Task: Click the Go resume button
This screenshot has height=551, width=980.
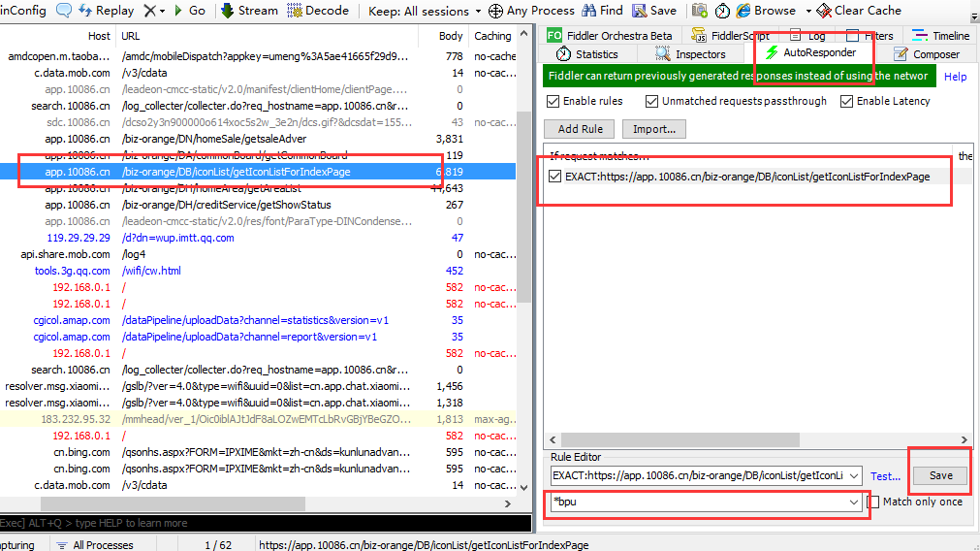Action: coord(189,11)
